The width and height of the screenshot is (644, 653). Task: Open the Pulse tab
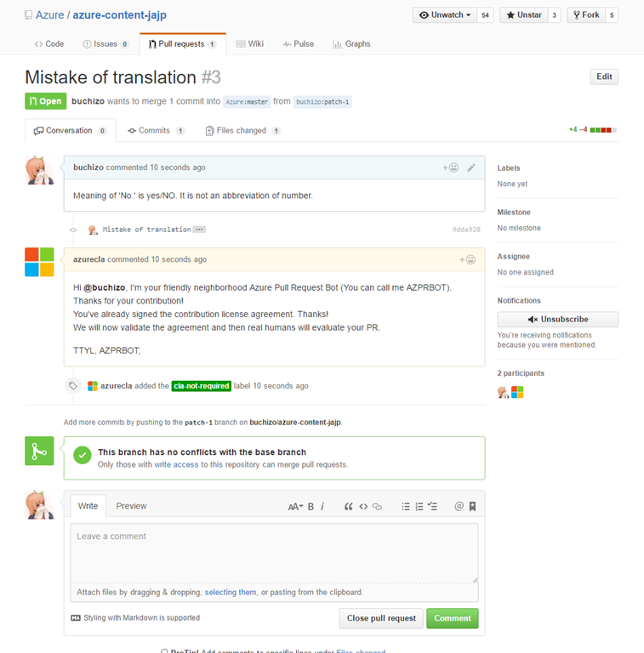click(299, 44)
